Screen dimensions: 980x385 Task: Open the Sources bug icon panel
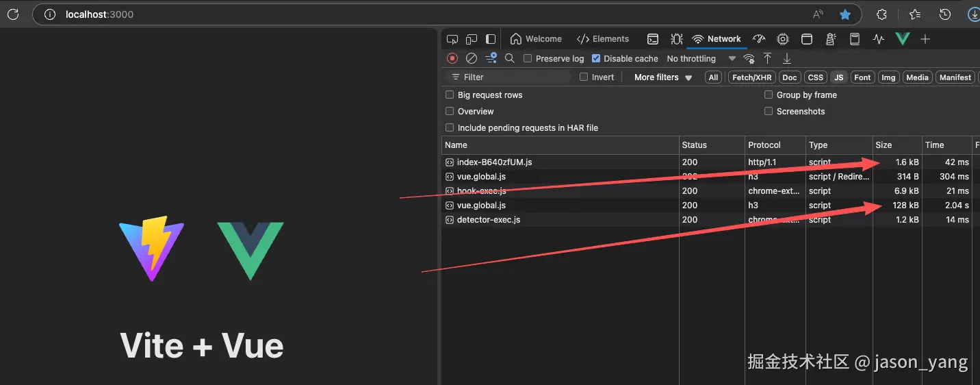(677, 39)
